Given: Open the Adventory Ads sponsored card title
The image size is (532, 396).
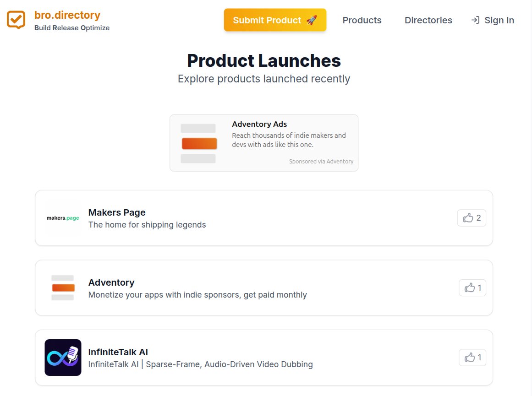Looking at the screenshot, I should [x=259, y=124].
